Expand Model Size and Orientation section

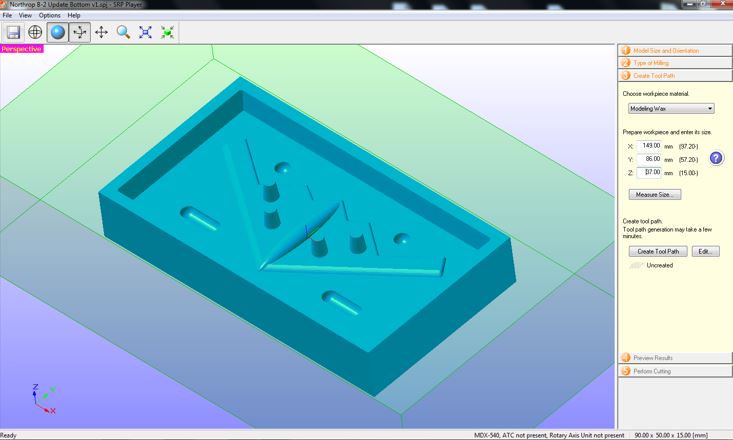point(675,50)
